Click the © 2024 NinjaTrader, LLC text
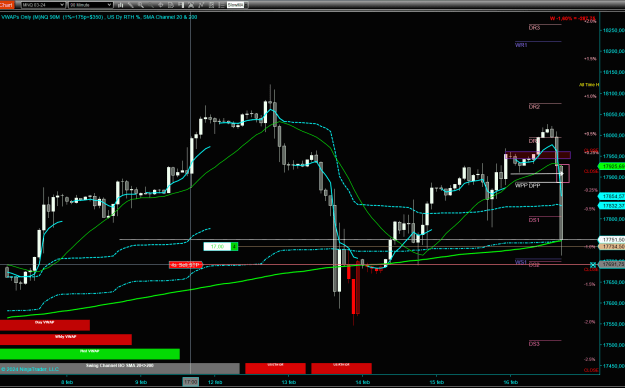 pos(30,369)
